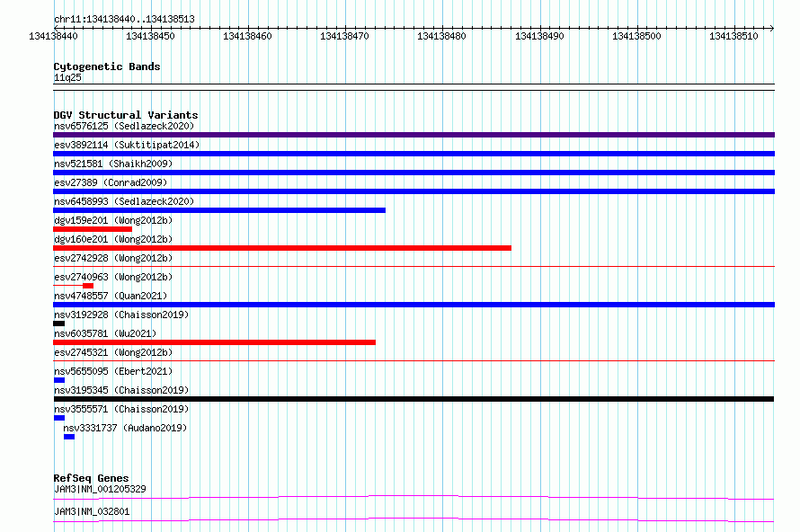Click ruler tick label 134138480
The width and height of the screenshot is (800, 532).
click(x=441, y=36)
